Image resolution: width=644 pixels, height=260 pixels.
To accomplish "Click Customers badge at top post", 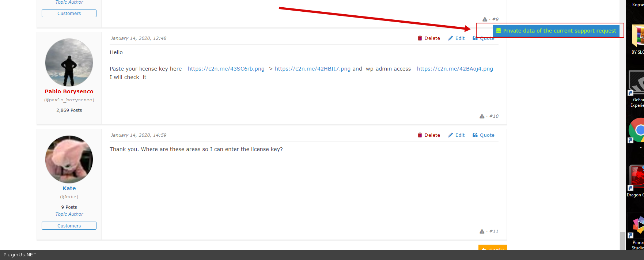I will [x=69, y=13].
